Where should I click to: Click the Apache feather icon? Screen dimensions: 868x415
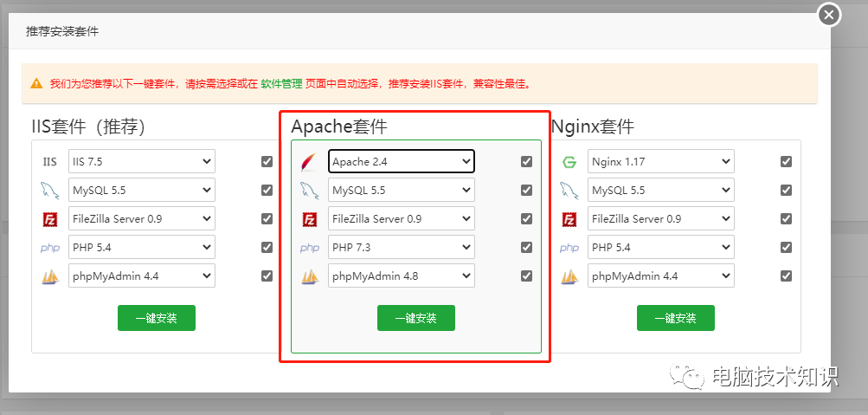(x=309, y=162)
